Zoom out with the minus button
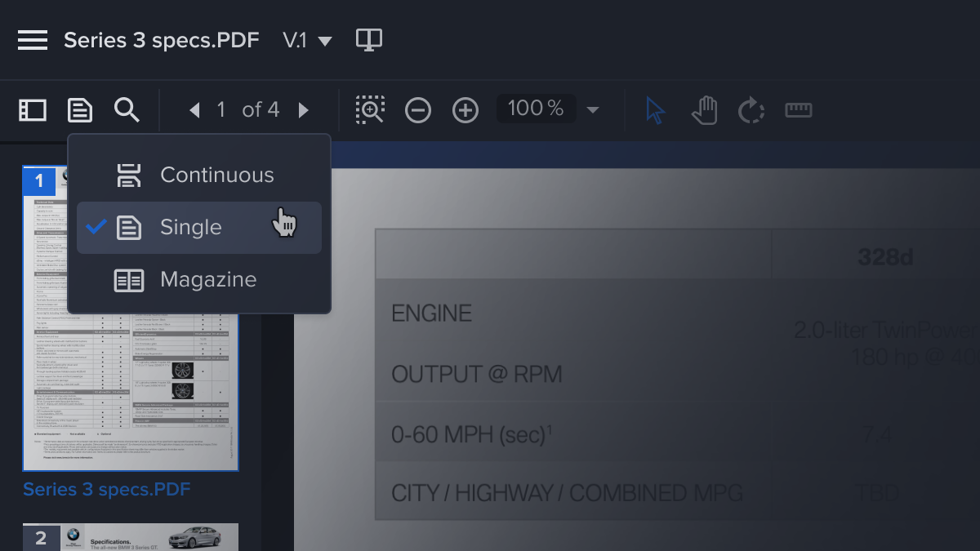This screenshot has height=551, width=980. click(x=418, y=110)
